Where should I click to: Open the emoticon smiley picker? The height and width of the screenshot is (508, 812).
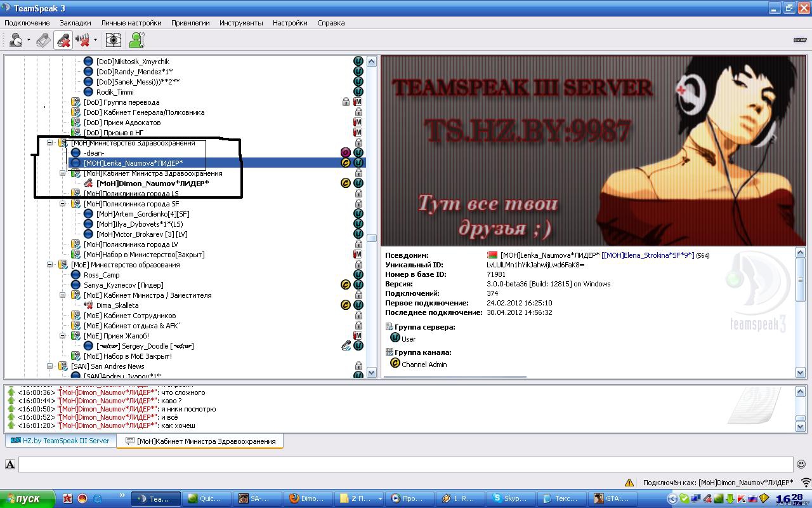[x=801, y=464]
